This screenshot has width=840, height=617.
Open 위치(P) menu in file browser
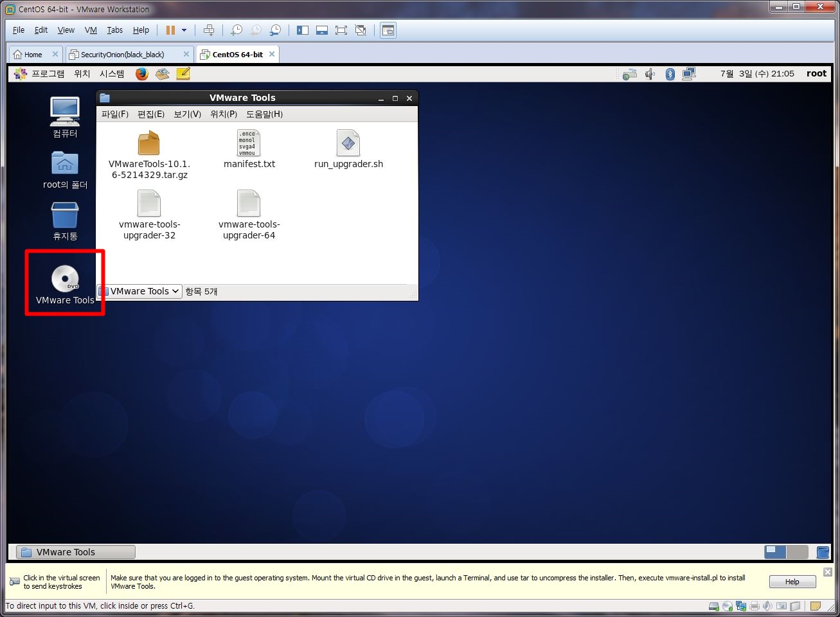pos(224,114)
